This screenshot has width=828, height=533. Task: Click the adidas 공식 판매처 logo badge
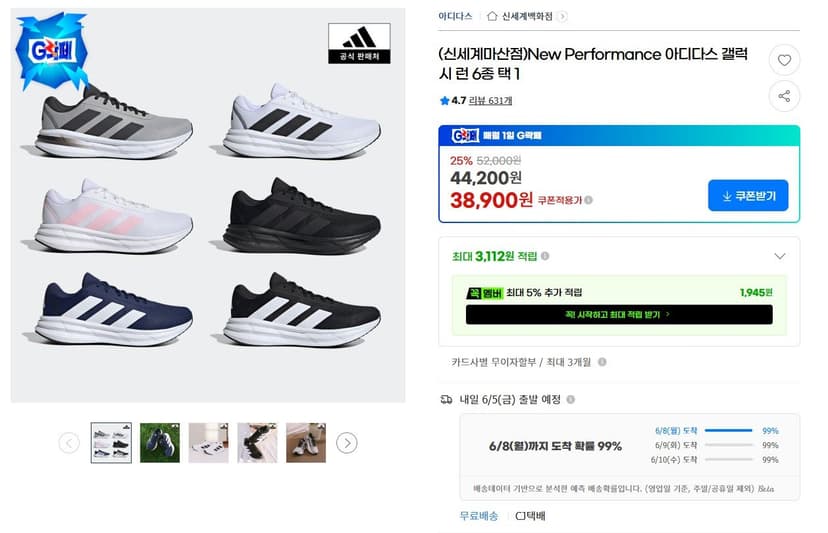(x=359, y=43)
